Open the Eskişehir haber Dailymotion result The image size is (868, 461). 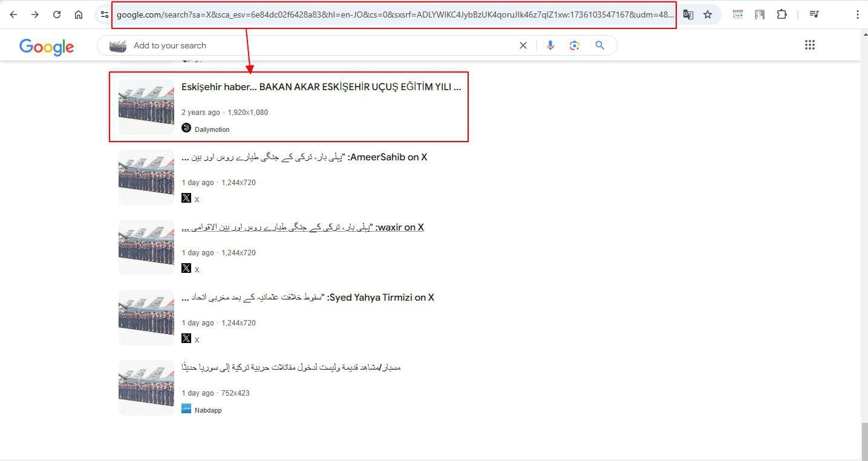[321, 87]
